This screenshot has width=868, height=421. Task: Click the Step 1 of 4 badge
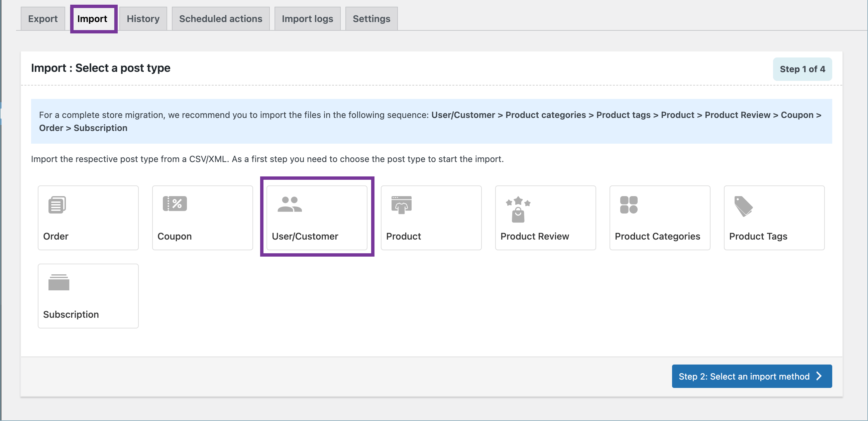click(802, 69)
